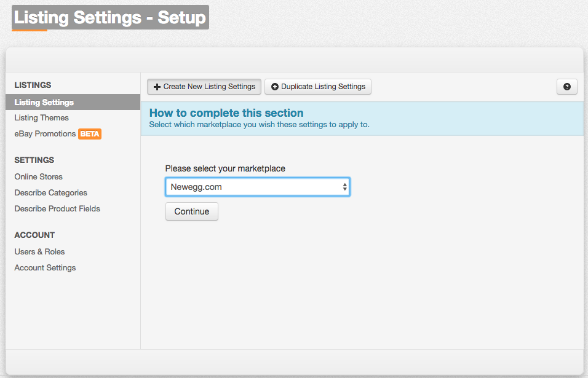Click the Listing Settings - Setup page title
Image resolution: width=588 pixels, height=378 pixels.
point(110,17)
